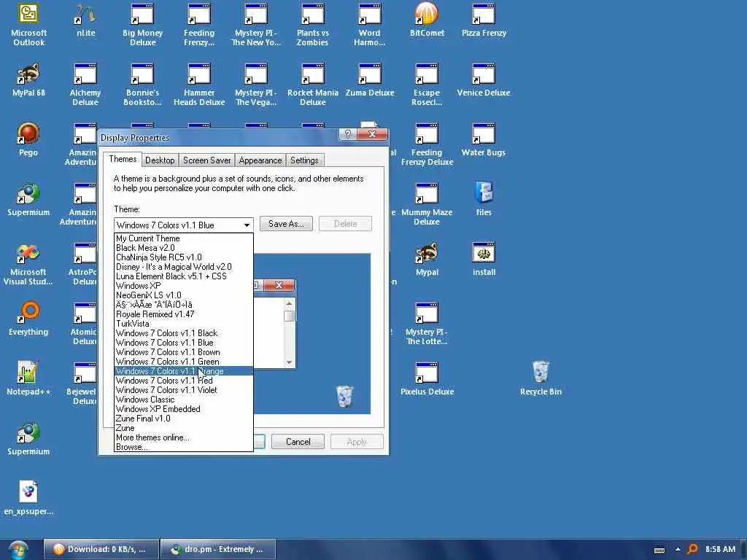This screenshot has width=747, height=560.
Task: Choose the Windows Classic theme
Action: 183,400
